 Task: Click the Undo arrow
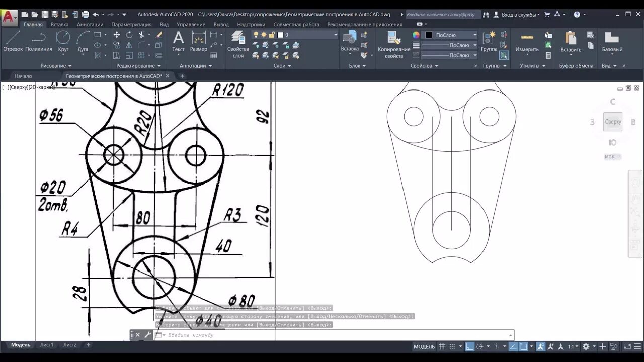click(x=96, y=15)
